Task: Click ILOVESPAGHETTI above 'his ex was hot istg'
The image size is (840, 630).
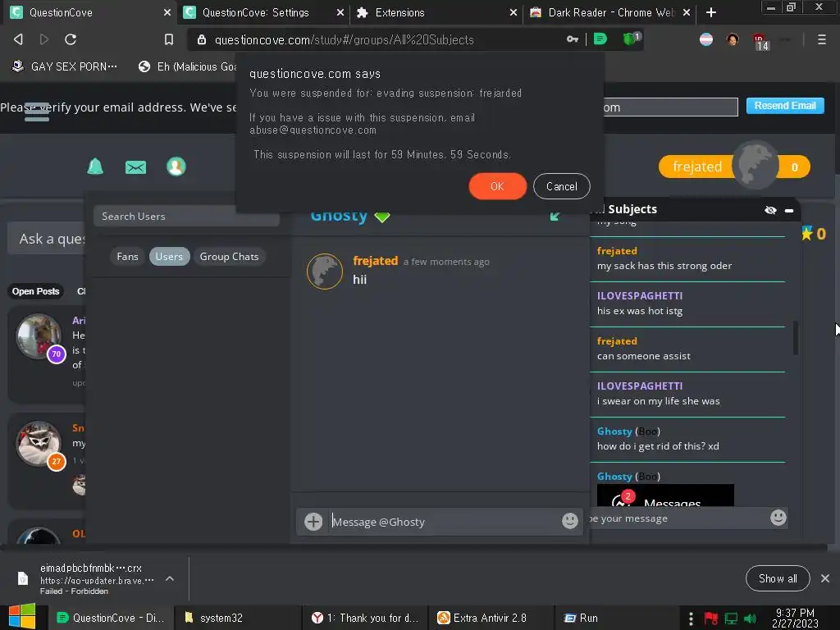Action: (640, 295)
